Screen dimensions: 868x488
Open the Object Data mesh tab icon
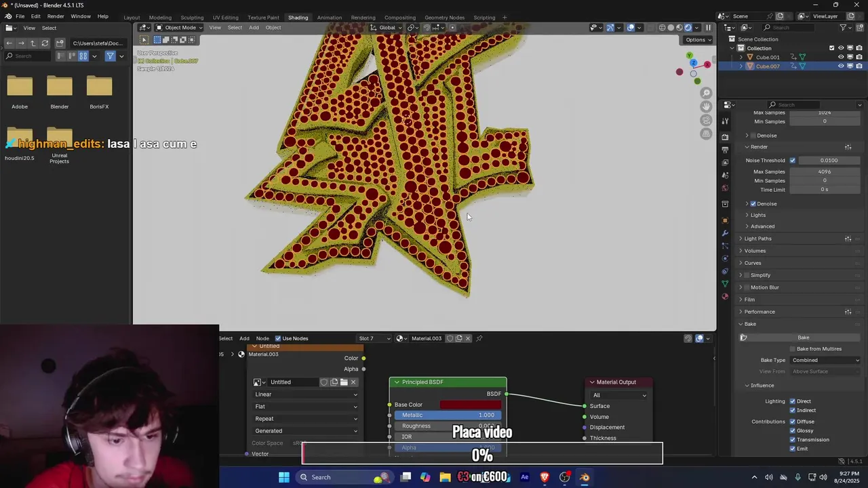(725, 284)
